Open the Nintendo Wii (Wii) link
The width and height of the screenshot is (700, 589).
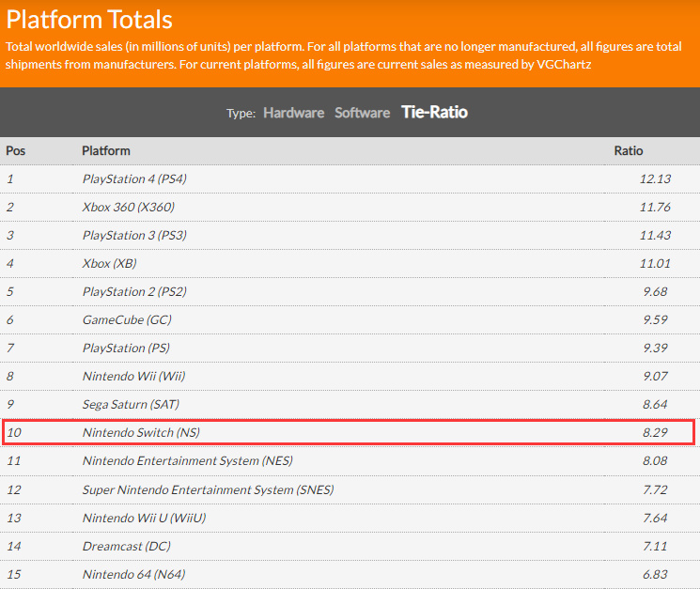133,376
